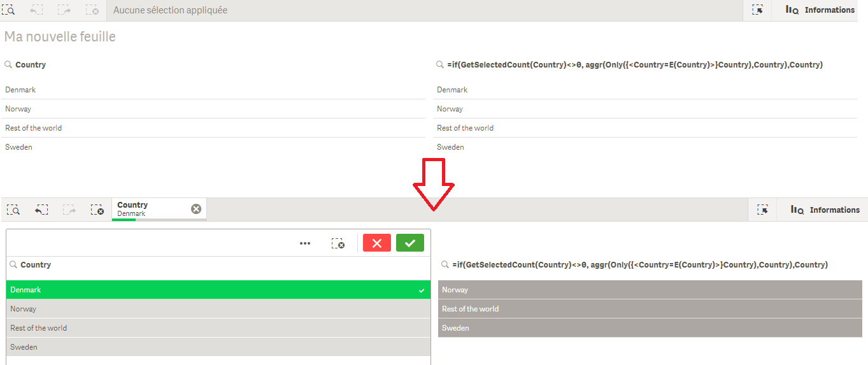Cancel the selection with the red X button
The height and width of the screenshot is (365, 868).
point(377,243)
